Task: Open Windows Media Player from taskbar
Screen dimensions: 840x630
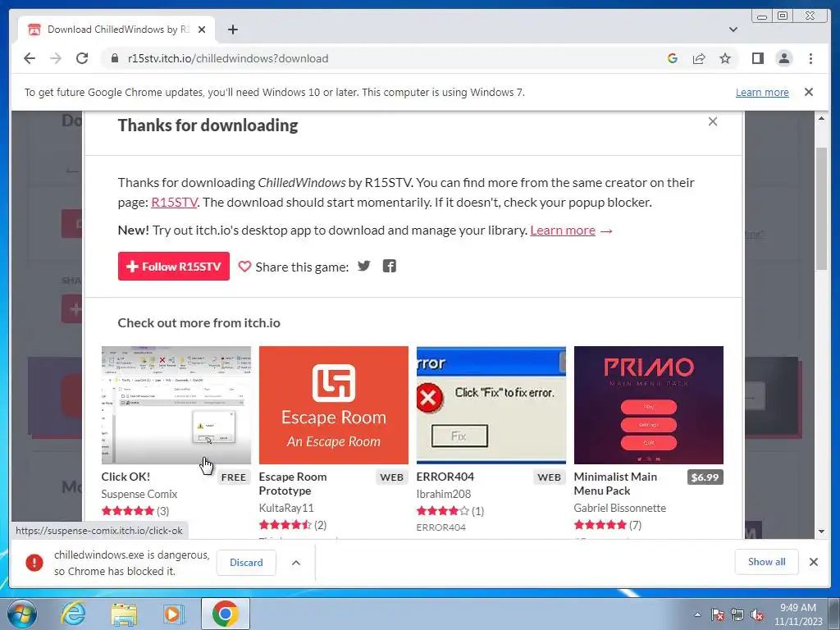Action: point(173,614)
